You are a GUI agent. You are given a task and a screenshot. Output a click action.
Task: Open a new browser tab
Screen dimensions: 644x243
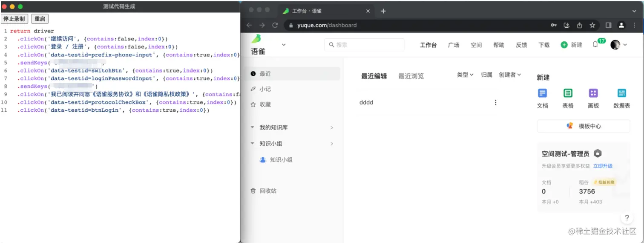pos(383,11)
